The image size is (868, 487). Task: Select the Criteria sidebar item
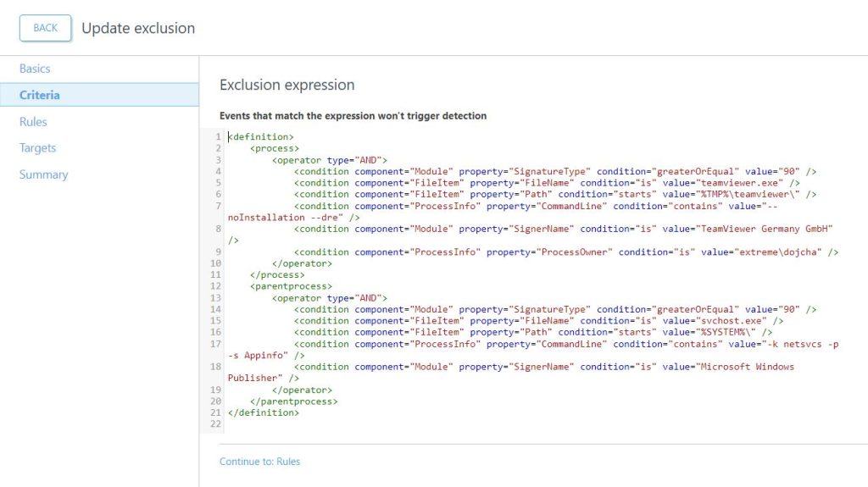40,95
